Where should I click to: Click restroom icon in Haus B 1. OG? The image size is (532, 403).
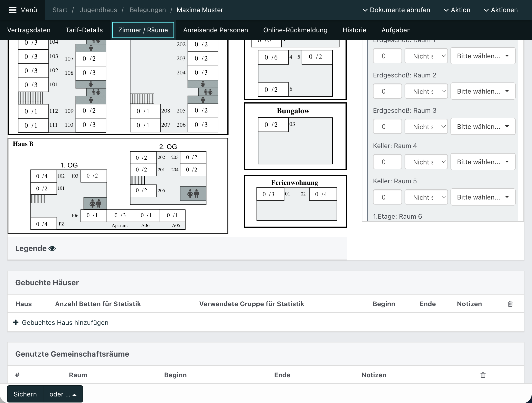95,203
